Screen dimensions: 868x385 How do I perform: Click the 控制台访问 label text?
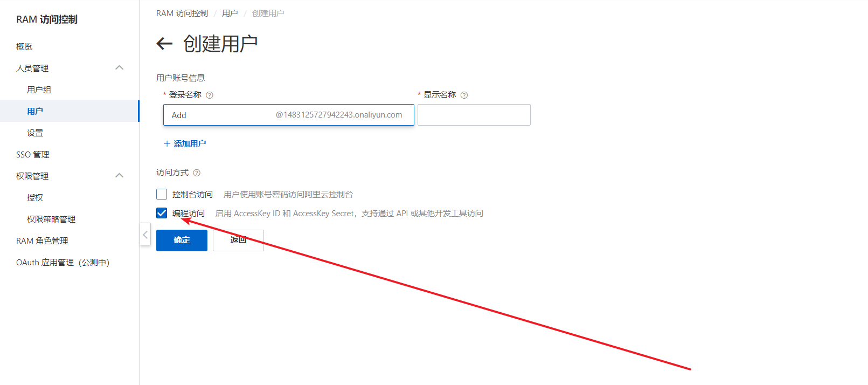tap(192, 195)
